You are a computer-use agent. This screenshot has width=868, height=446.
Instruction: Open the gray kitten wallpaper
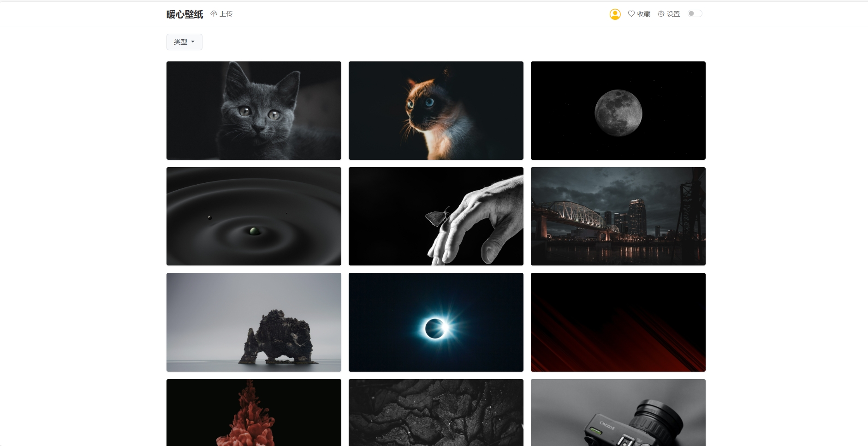click(x=254, y=110)
